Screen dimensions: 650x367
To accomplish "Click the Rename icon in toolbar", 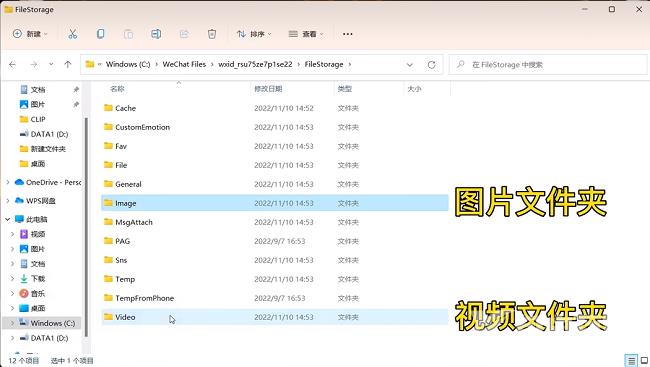I will tap(156, 34).
